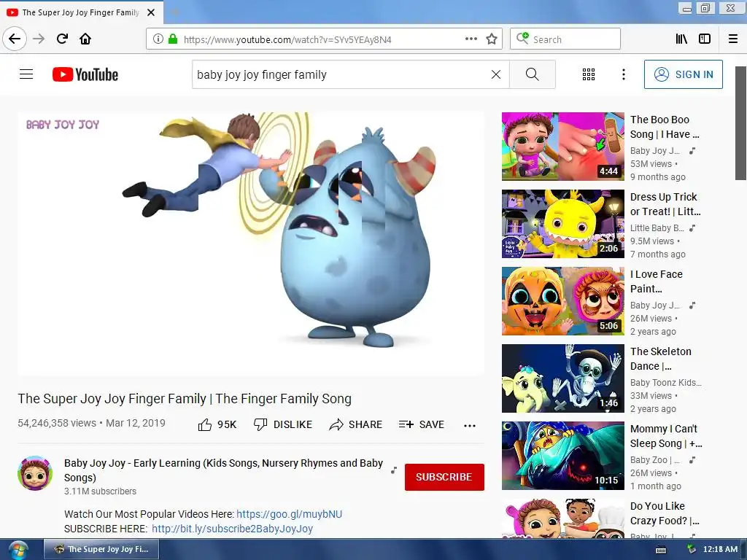Click the green padlock security icon
The width and height of the screenshot is (747, 560).
[x=173, y=39]
